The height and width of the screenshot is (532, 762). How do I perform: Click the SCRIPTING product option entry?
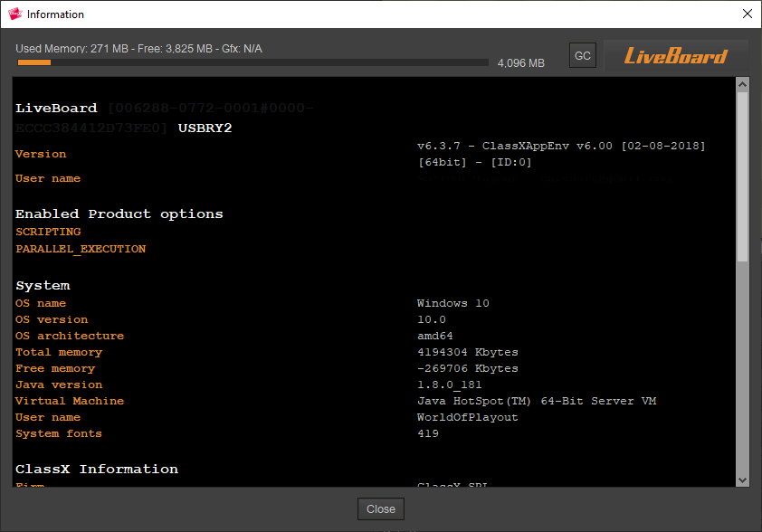tap(48, 232)
